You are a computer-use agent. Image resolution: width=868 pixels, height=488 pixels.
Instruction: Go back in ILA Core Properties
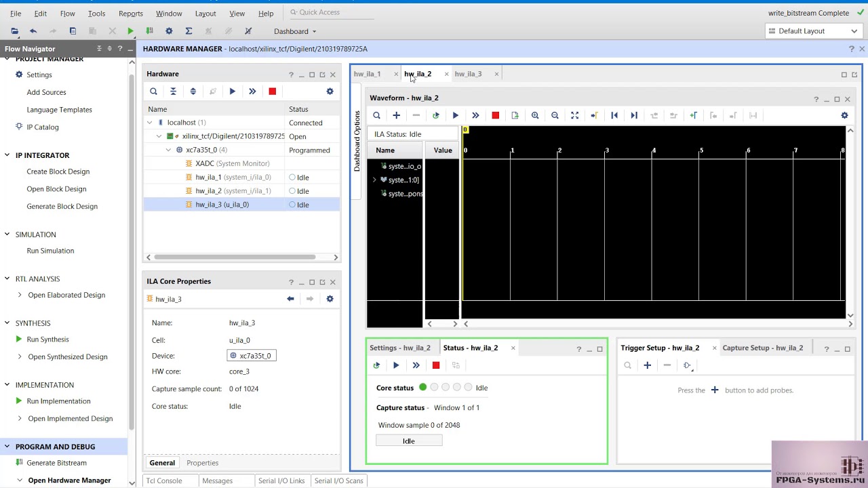point(290,299)
